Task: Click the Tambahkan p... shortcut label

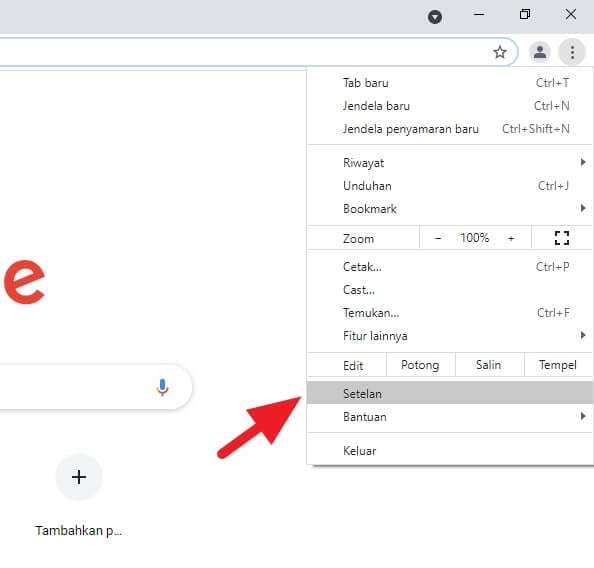Action: (x=78, y=530)
